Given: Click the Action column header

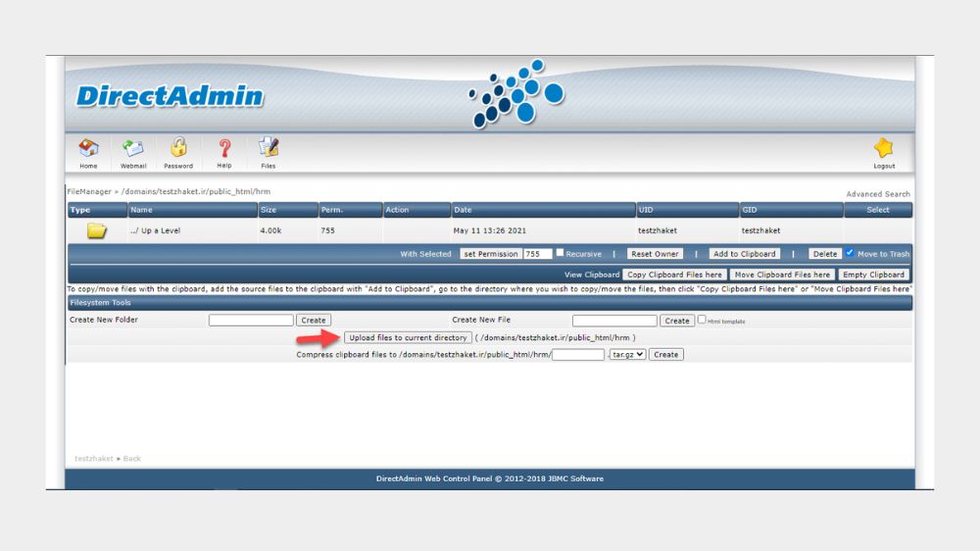Looking at the screenshot, I should [x=397, y=210].
